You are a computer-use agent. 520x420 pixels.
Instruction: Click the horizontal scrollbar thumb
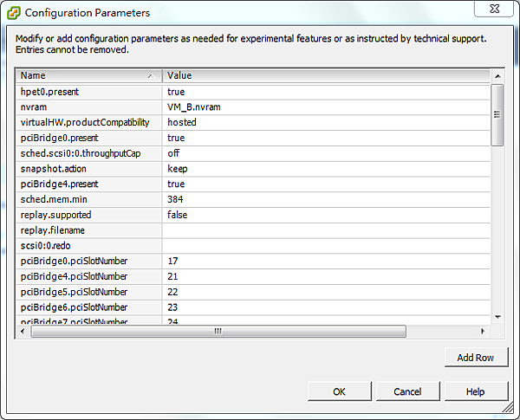point(217,331)
